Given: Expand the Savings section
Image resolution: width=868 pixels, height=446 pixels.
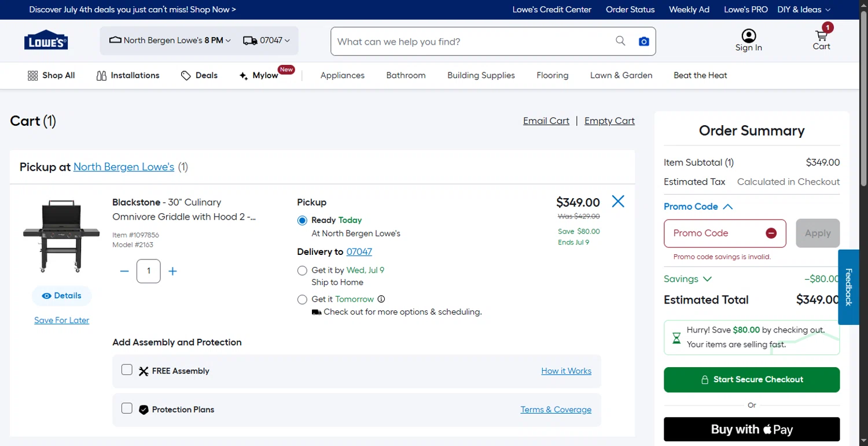Looking at the screenshot, I should [x=687, y=279].
